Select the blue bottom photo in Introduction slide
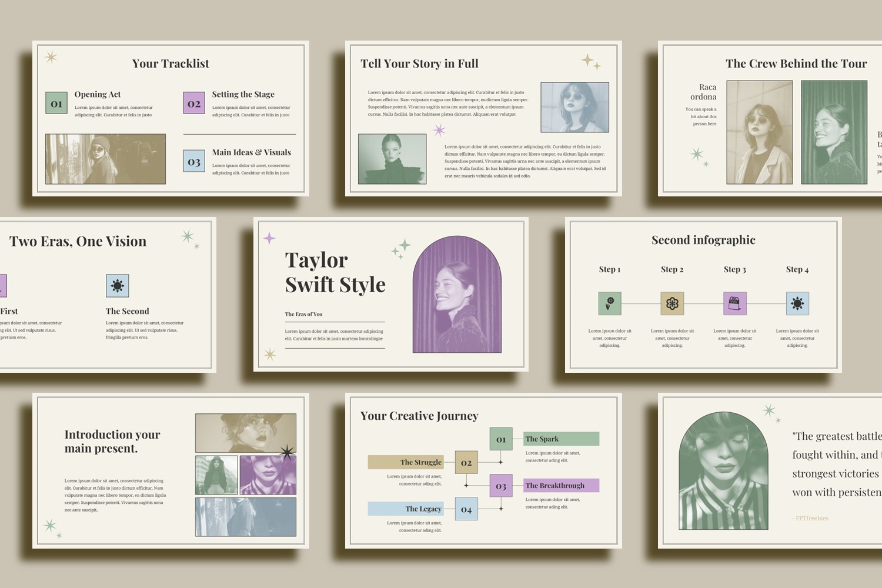Screen dimensions: 882x588 pyautogui.click(x=246, y=517)
